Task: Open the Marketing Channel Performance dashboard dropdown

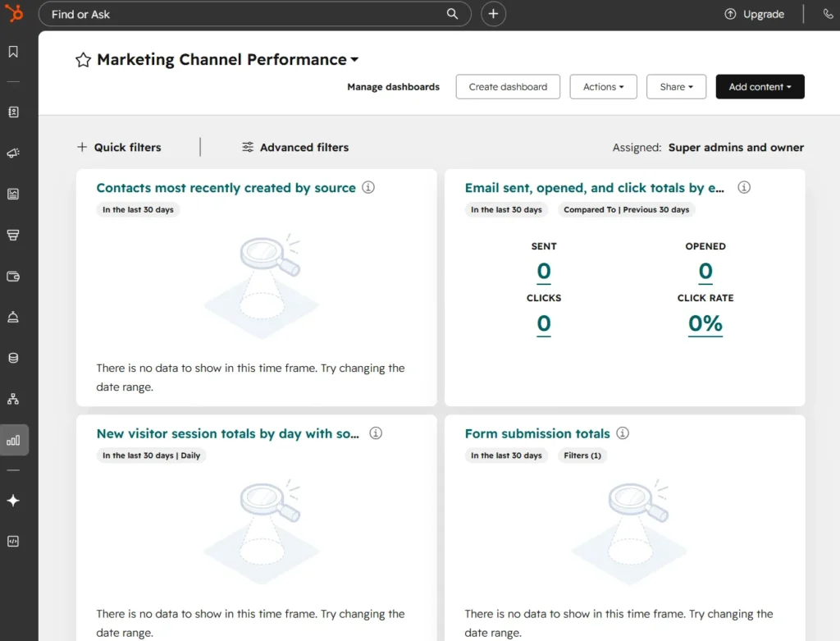Action: pyautogui.click(x=354, y=59)
